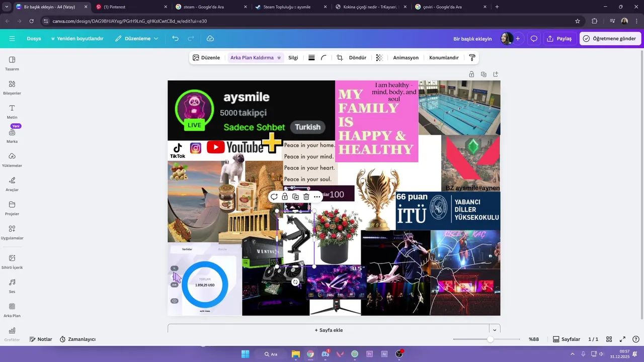Image resolution: width=644 pixels, height=362 pixels.
Task: Open the Bileşenler panel
Action: [x=12, y=87]
